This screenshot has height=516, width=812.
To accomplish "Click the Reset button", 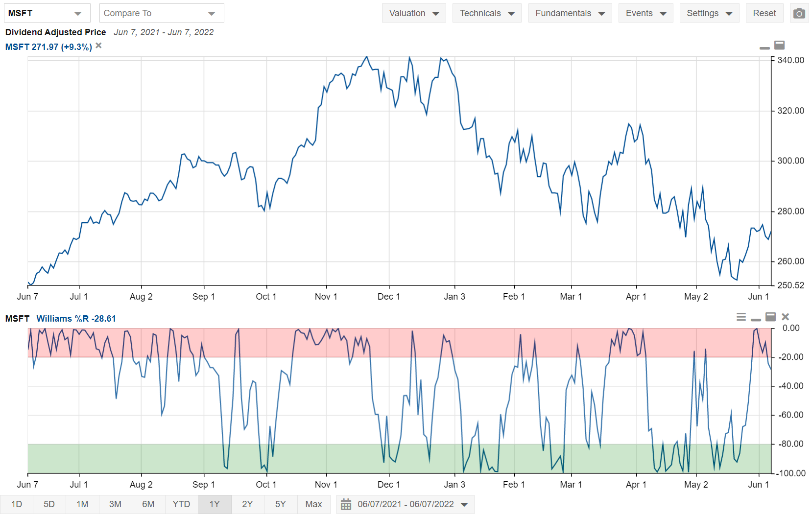I will [764, 13].
